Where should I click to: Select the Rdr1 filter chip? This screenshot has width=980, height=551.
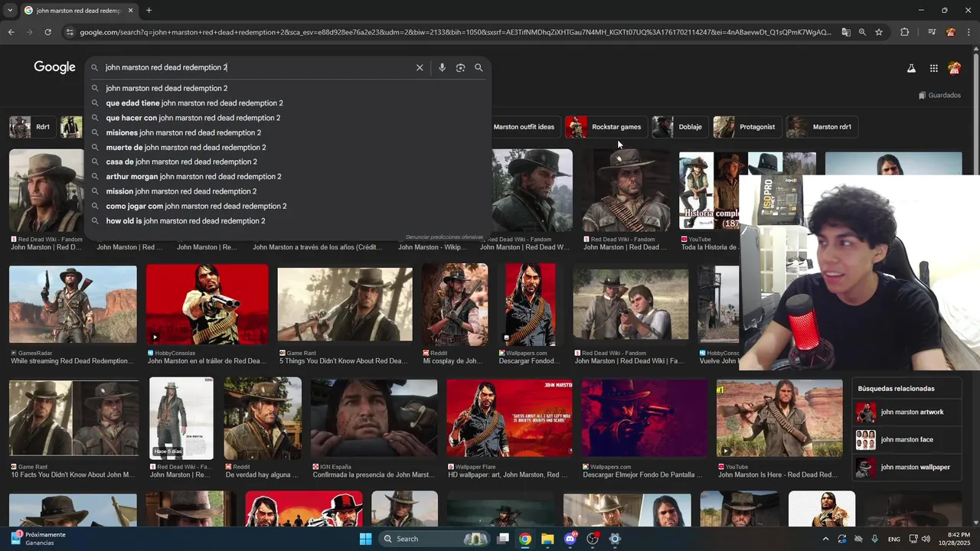point(32,127)
